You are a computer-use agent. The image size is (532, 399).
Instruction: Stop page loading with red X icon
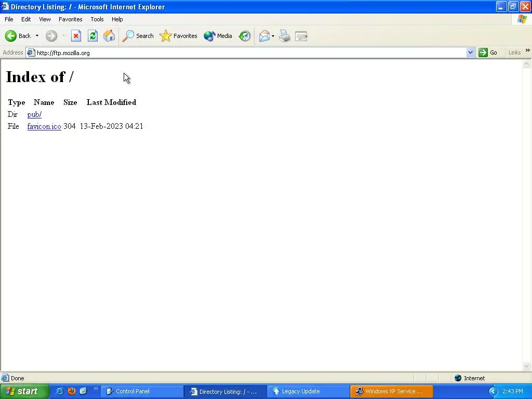[x=76, y=36]
